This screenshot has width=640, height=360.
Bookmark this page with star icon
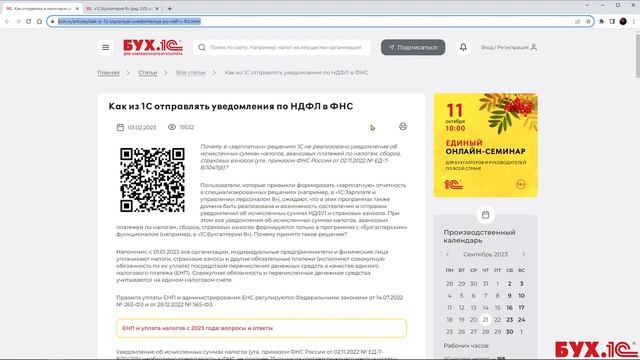pos(588,21)
